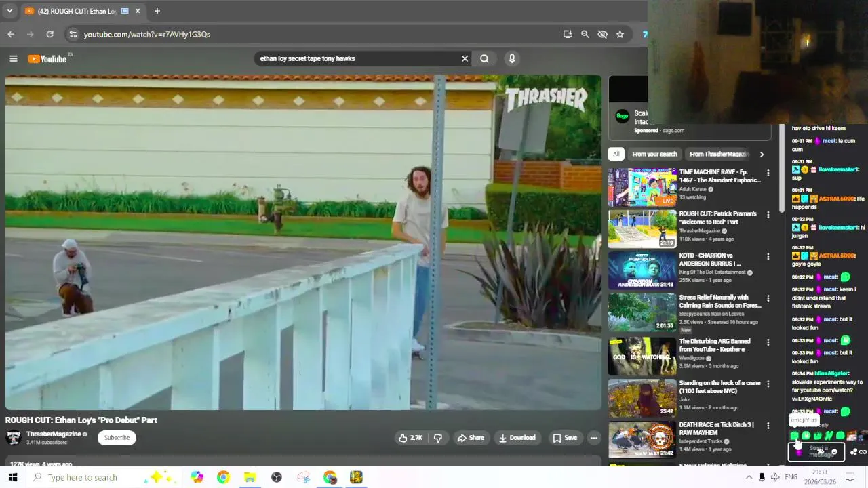
Task: Open the YouTube hamburger guide menu
Action: pyautogui.click(x=13, y=58)
